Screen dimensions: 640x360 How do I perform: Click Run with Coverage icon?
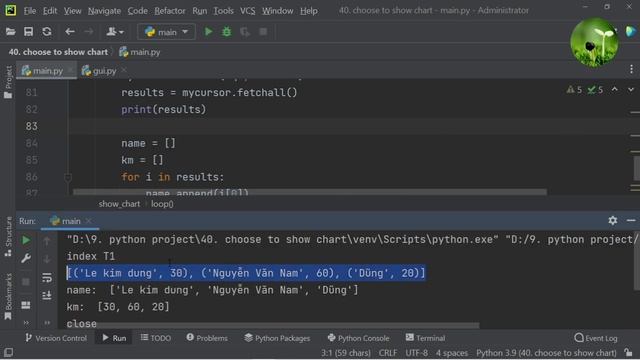(x=245, y=31)
